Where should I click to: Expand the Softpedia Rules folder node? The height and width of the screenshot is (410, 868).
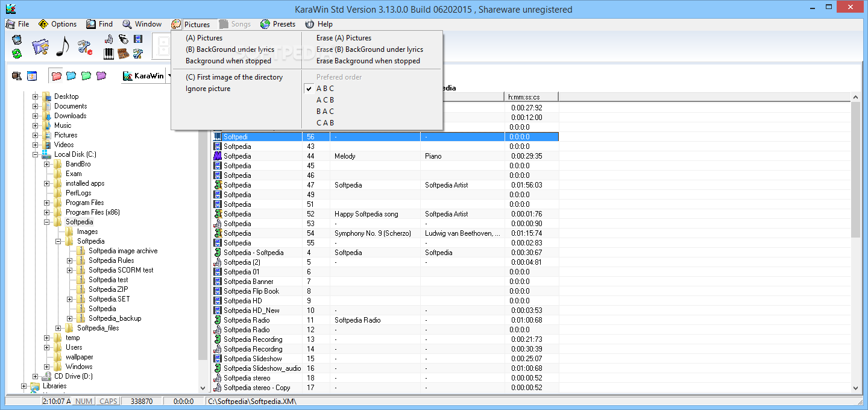pos(70,260)
